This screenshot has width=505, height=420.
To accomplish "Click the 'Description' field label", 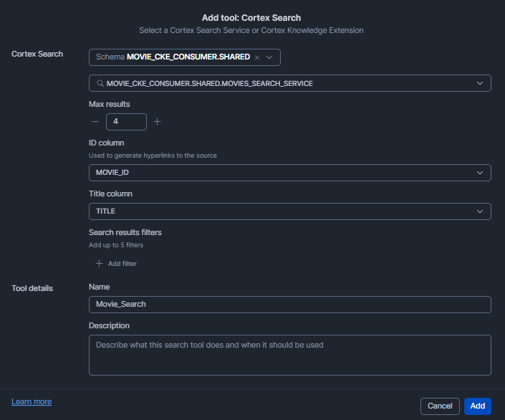I will point(109,325).
